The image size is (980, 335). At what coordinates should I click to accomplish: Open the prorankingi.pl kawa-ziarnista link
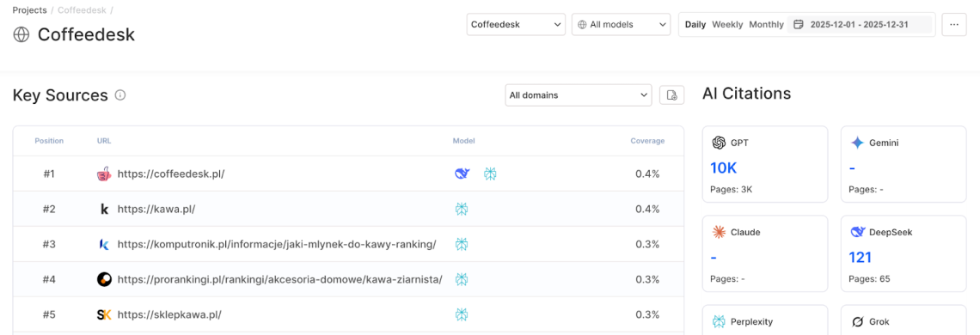coord(280,279)
